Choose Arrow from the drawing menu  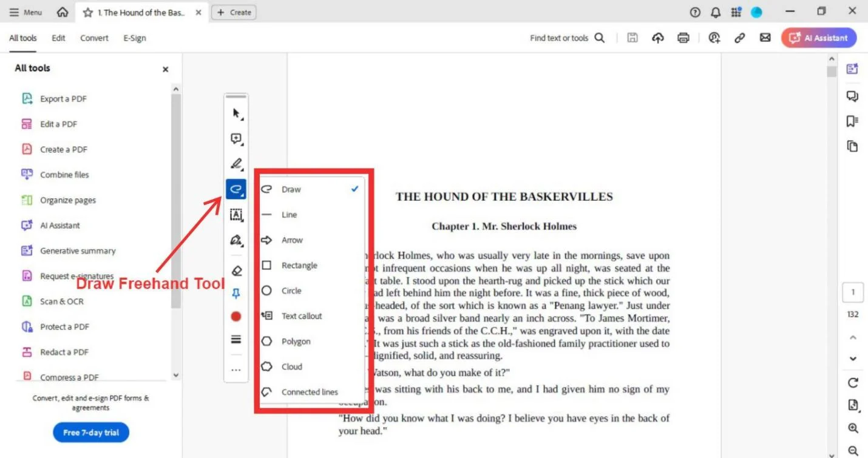click(x=310, y=240)
